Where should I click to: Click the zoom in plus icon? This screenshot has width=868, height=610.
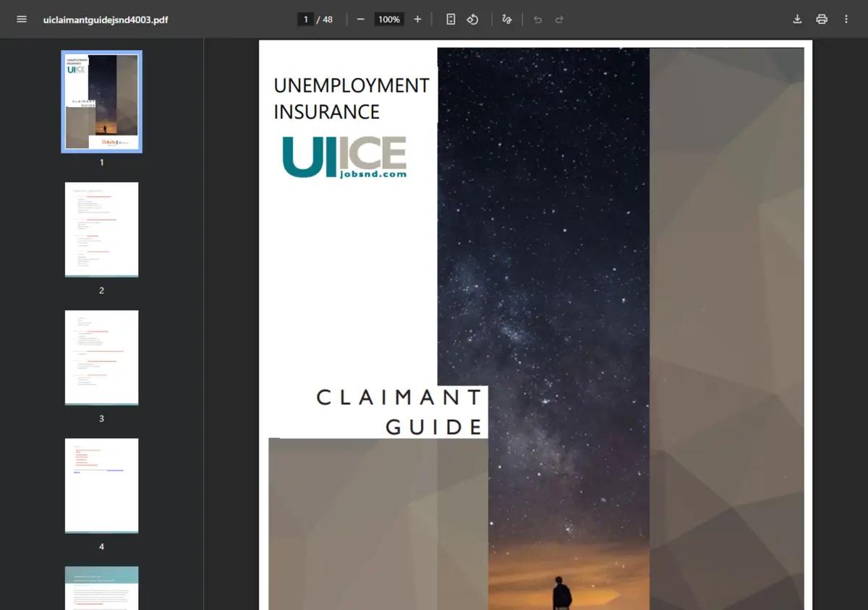417,20
